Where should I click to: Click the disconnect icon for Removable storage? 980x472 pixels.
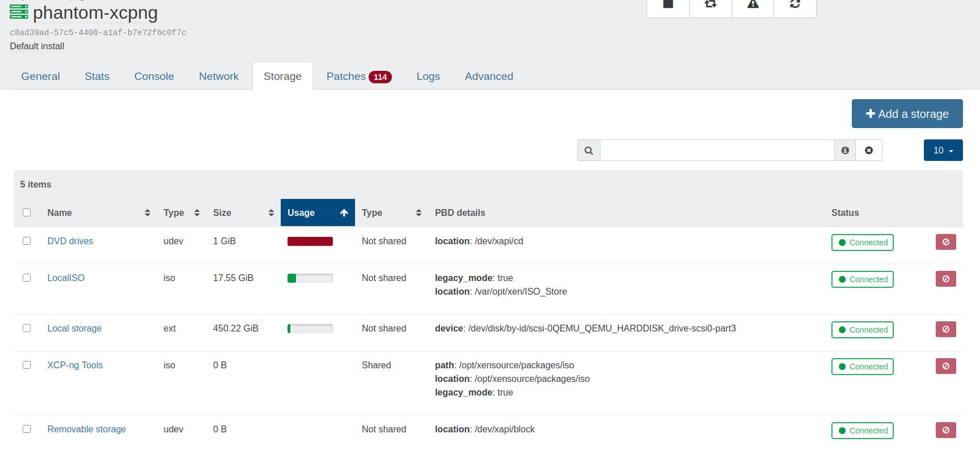tap(945, 430)
